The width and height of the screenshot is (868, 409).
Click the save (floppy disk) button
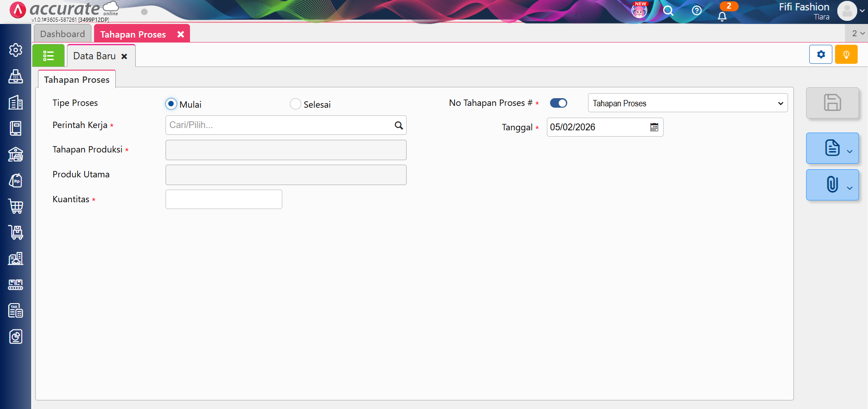click(x=832, y=103)
